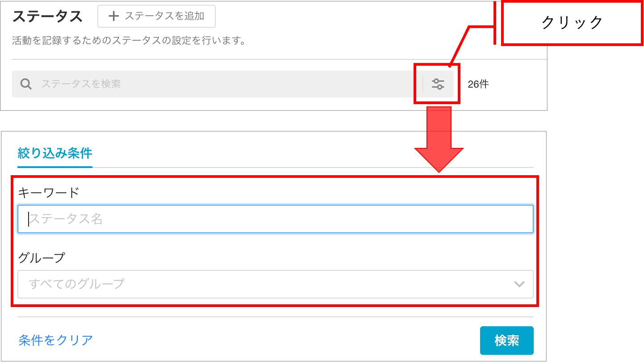Click the plus icon on ステータスを追加

(x=114, y=17)
